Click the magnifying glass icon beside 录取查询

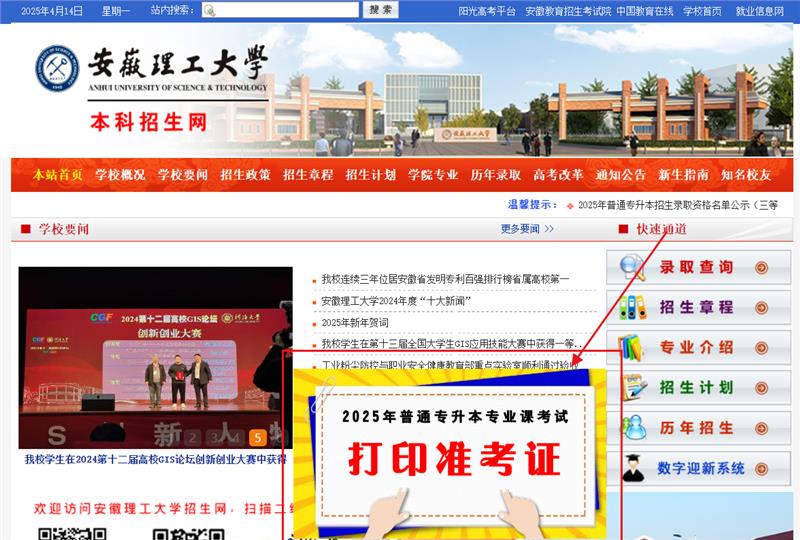632,267
